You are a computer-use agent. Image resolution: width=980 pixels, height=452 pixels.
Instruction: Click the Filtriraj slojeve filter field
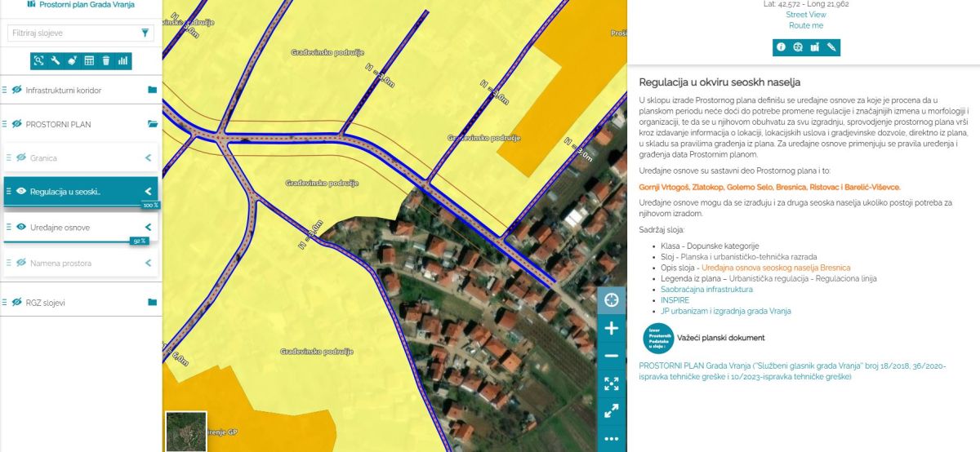coord(72,33)
